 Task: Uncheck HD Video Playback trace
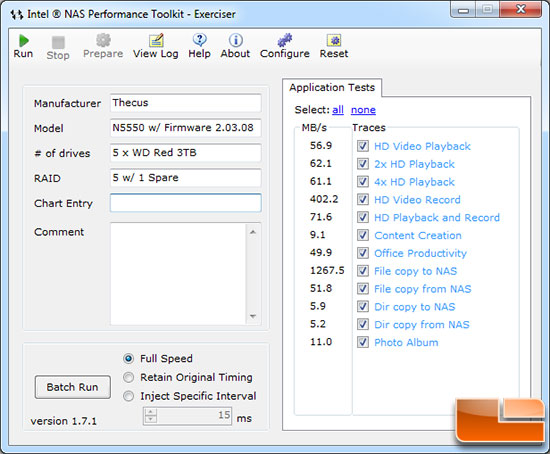point(363,146)
